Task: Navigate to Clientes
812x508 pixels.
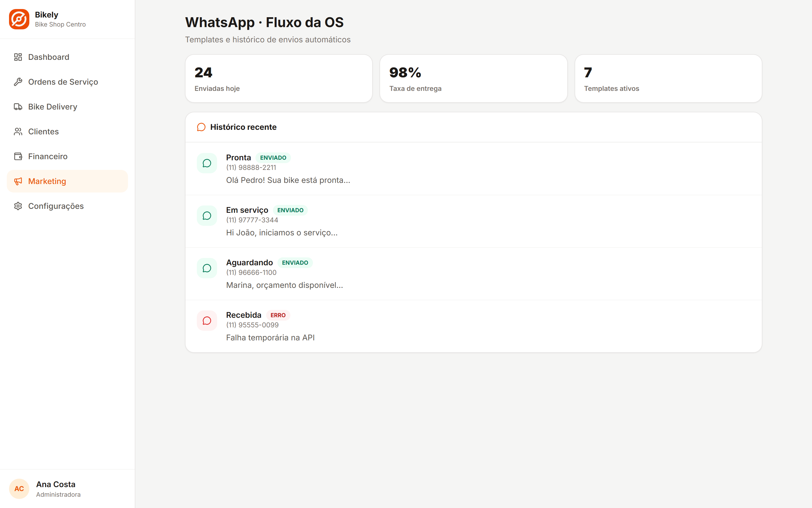Action: pos(67,132)
